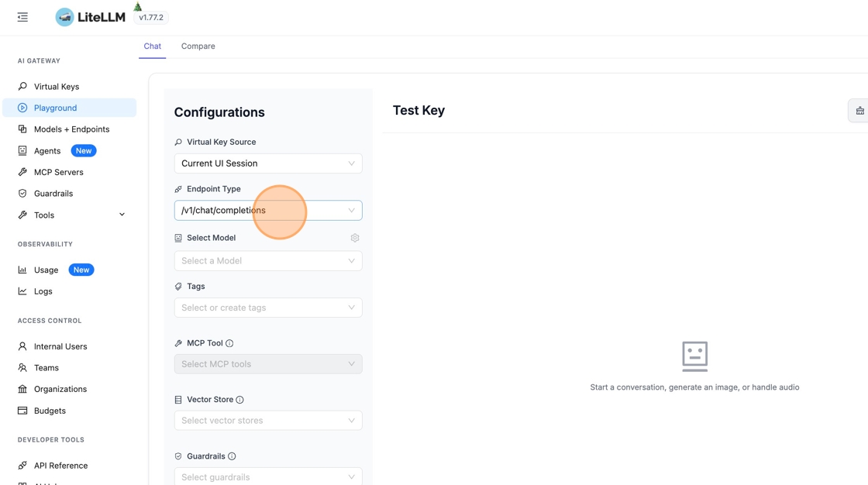Click the API Reference icon
The width and height of the screenshot is (868, 485).
coord(22,466)
